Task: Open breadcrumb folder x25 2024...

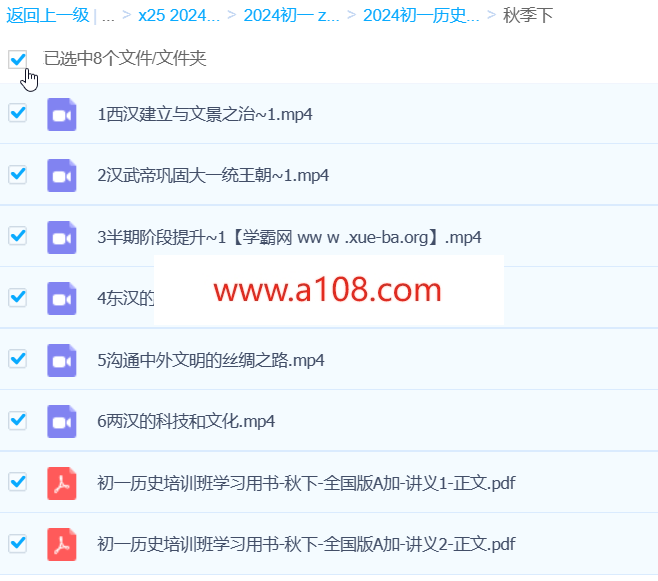Action: [x=179, y=16]
